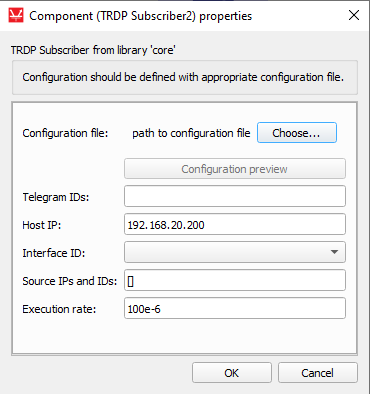Click the 'Configuration file:' label

pos(65,133)
